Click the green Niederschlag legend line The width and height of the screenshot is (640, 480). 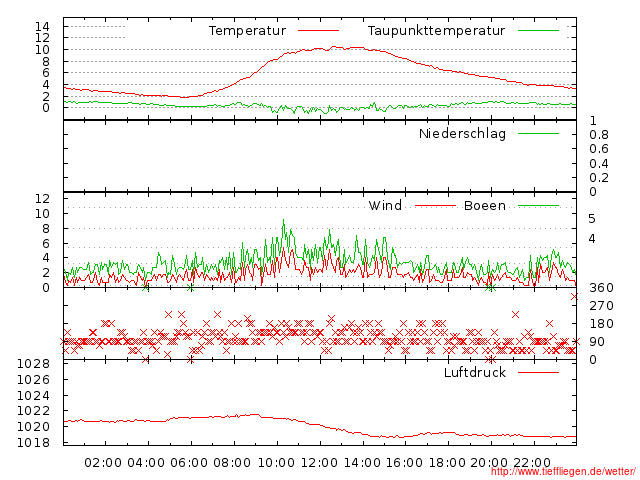[538, 133]
